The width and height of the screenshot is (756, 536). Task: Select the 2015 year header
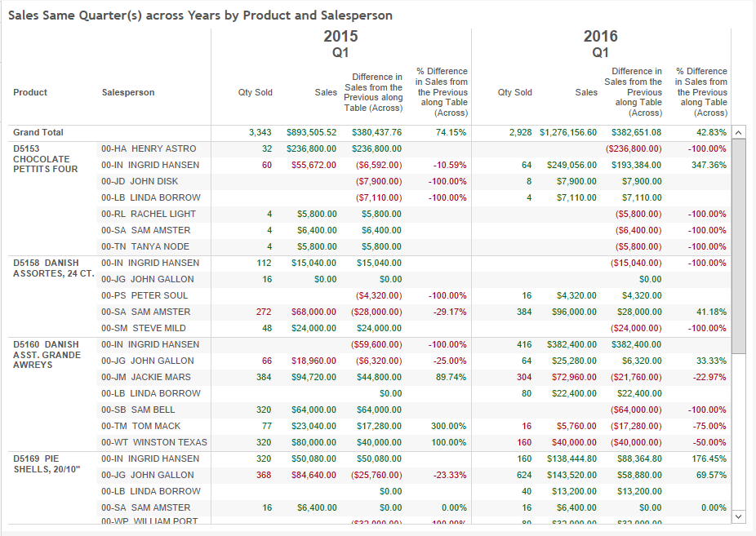click(x=340, y=36)
